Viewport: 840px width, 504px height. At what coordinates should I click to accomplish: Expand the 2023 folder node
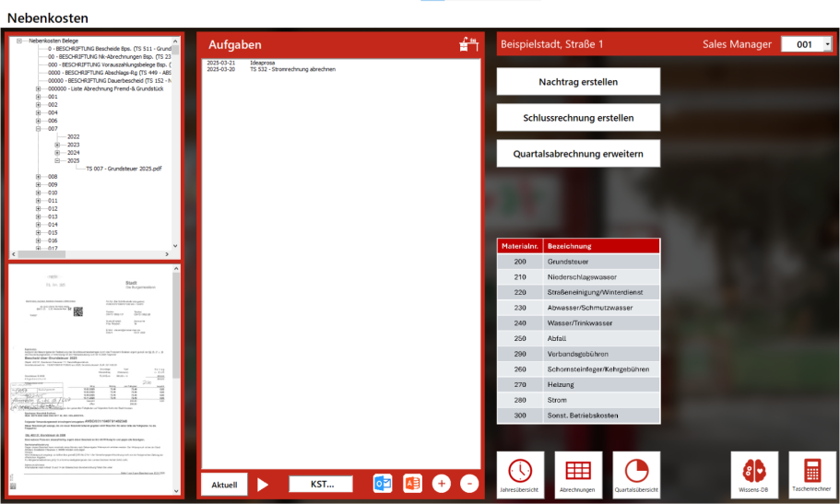pos(57,145)
